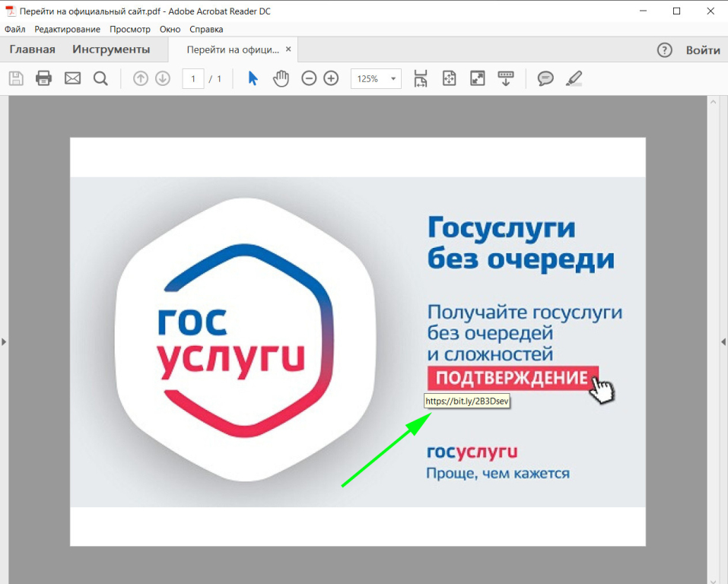Open the Редактирование menu
The image size is (728, 584).
tap(67, 29)
